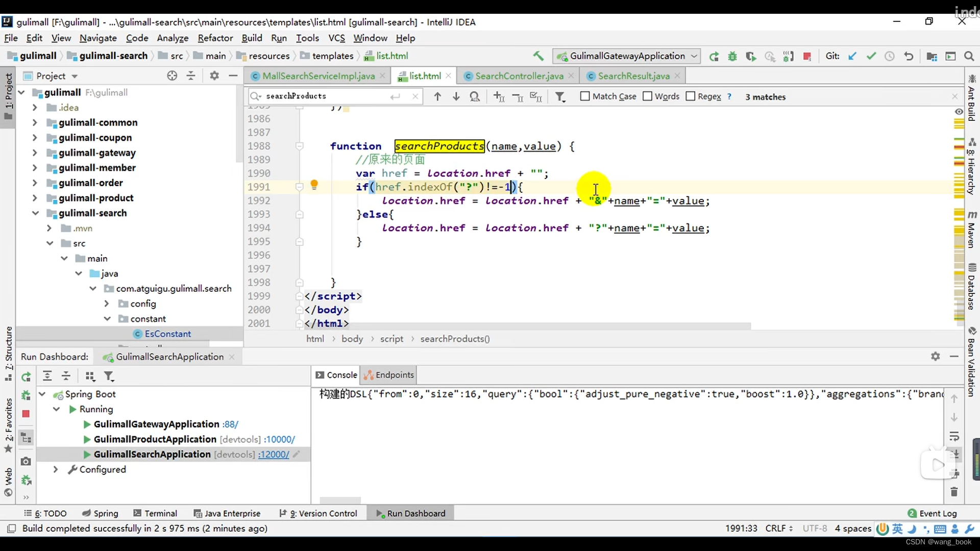The width and height of the screenshot is (980, 551).
Task: Hide the Project panel with minus icon
Action: pos(233,76)
